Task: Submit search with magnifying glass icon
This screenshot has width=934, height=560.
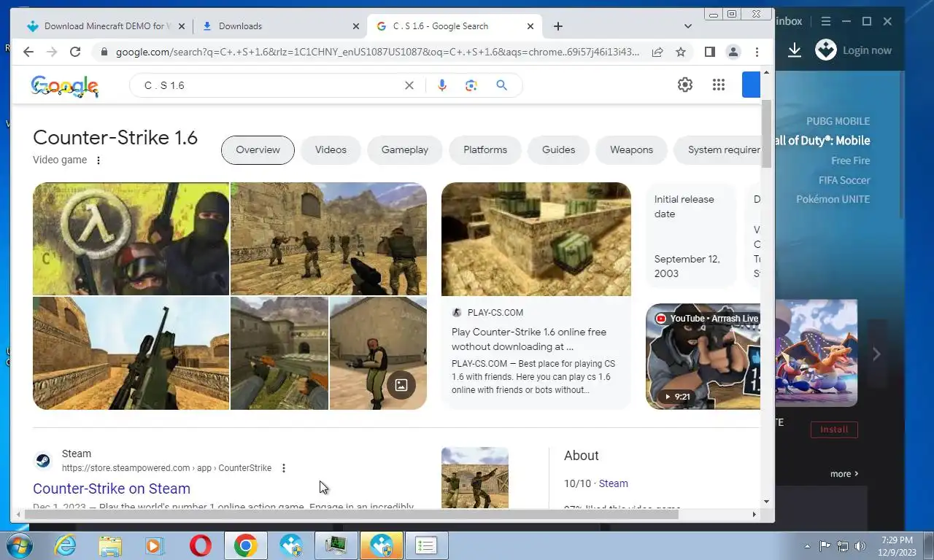Action: (501, 85)
